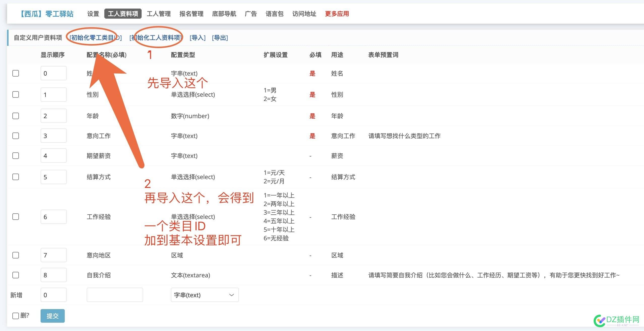Click order field of 年龄 row
The width and height of the screenshot is (644, 331).
coord(53,116)
